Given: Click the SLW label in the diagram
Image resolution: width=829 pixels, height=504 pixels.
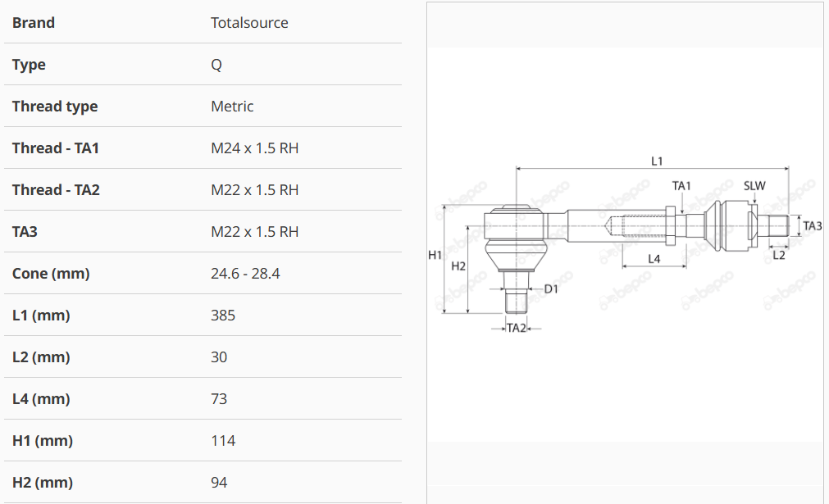Looking at the screenshot, I should click(754, 186).
